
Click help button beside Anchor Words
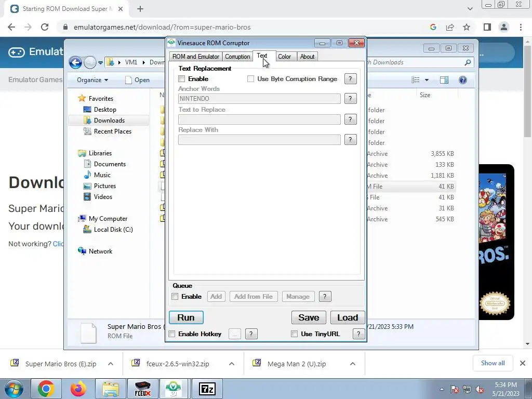(351, 99)
